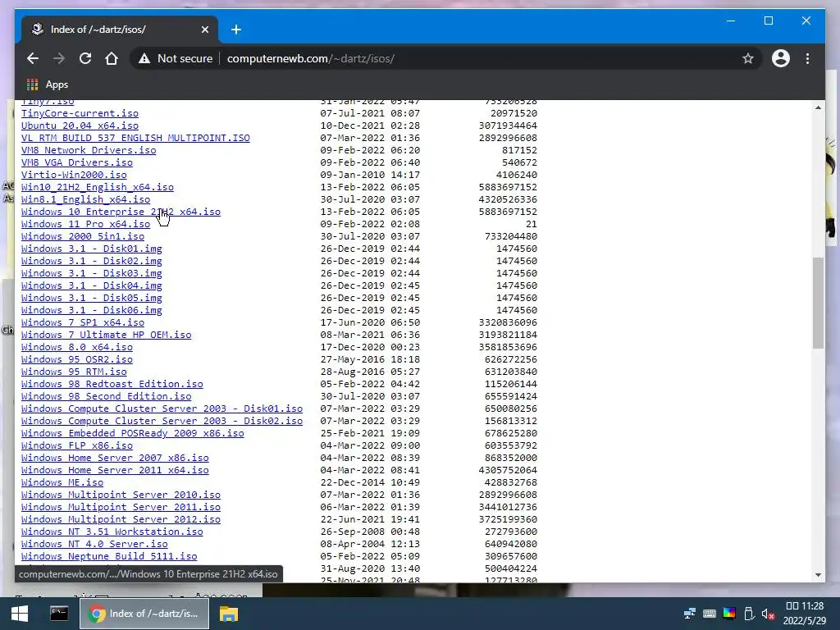Open Windows_10_Enterprise_21H2_x64.iso link
The width and height of the screenshot is (840, 630).
[121, 212]
